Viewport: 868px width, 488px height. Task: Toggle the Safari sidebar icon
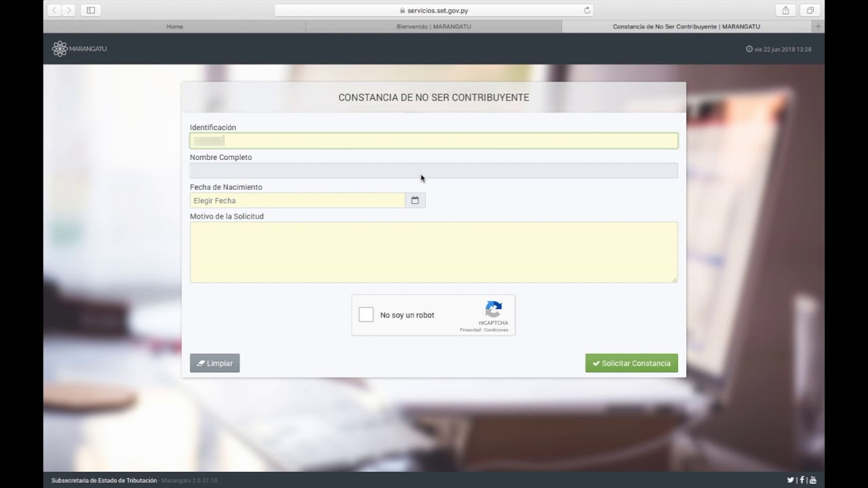pos(91,10)
